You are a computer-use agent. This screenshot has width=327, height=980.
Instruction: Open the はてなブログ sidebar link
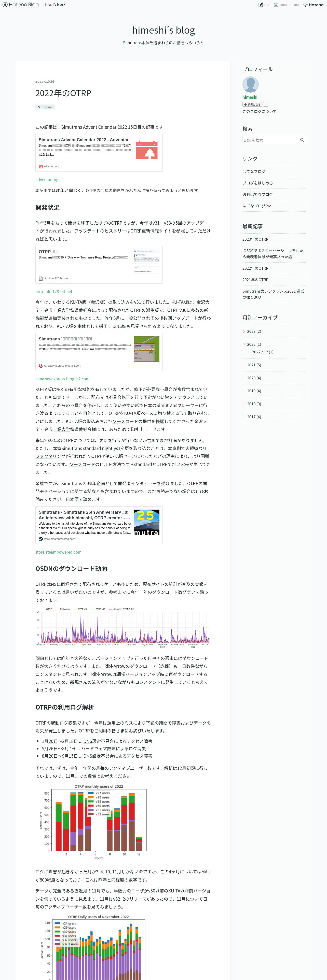[254, 171]
